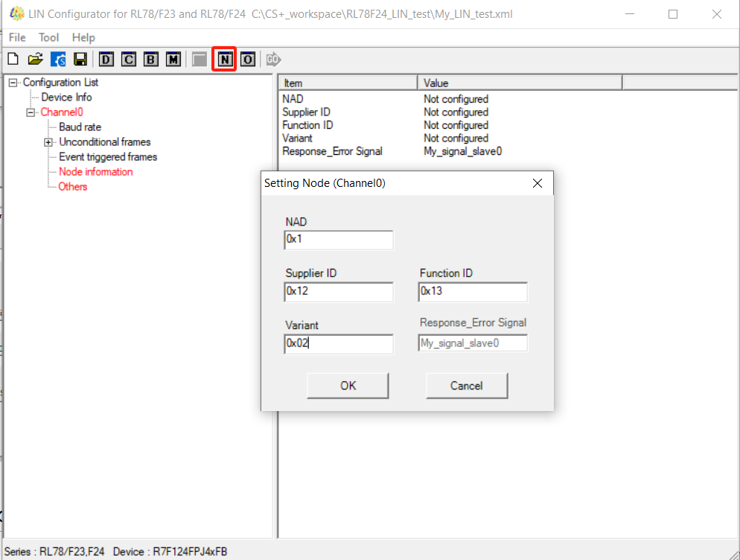Image resolution: width=740 pixels, height=560 pixels.
Task: Collapse the Channel0 tree node
Action: 31,112
